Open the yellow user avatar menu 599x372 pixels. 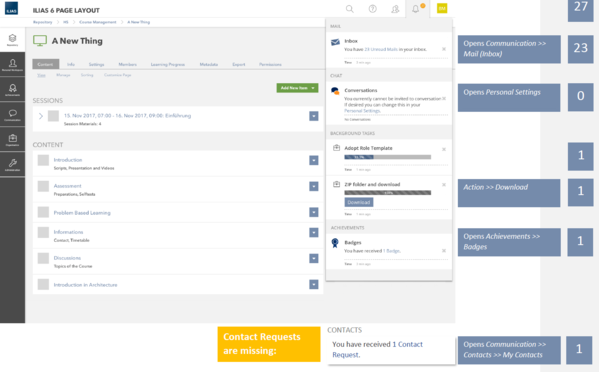pyautogui.click(x=442, y=8)
